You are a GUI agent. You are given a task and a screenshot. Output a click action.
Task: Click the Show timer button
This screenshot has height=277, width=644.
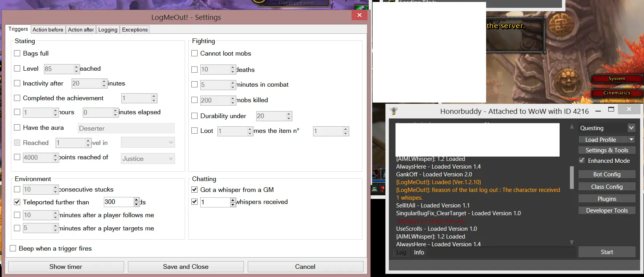click(66, 267)
